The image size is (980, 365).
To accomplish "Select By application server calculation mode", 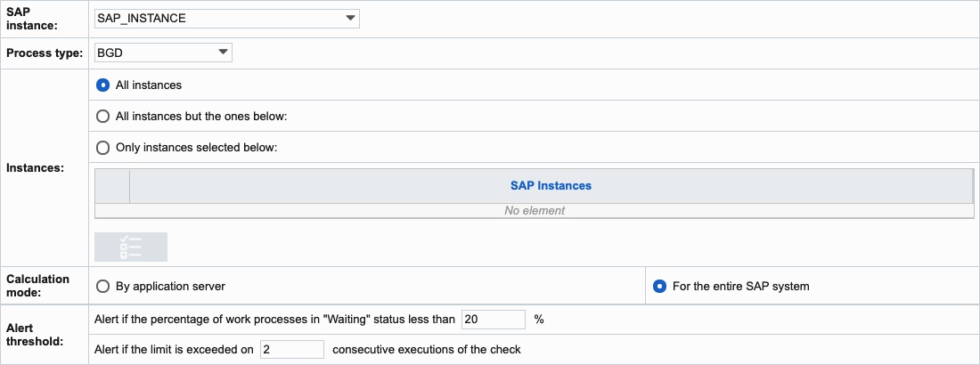I will click(102, 287).
